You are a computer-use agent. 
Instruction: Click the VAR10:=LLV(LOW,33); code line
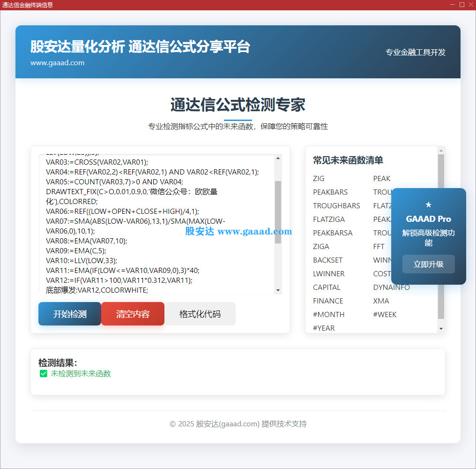click(x=82, y=261)
